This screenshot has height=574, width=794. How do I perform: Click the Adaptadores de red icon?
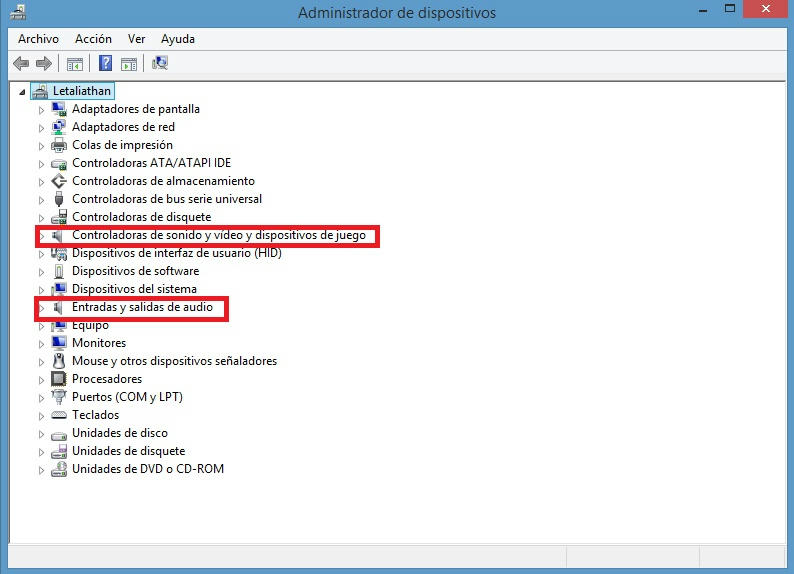point(59,127)
